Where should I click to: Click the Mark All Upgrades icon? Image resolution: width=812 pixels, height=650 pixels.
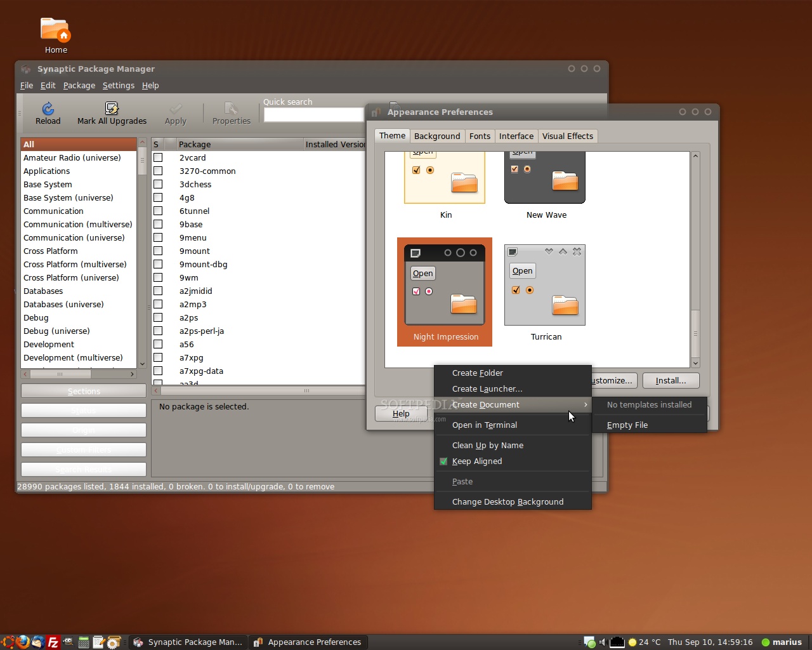(112, 113)
